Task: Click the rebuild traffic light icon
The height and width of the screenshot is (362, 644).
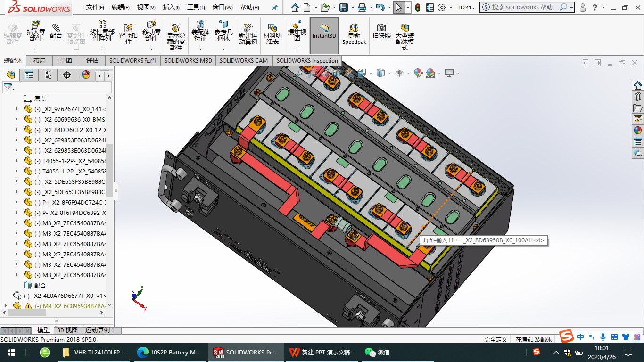Action: point(418,8)
